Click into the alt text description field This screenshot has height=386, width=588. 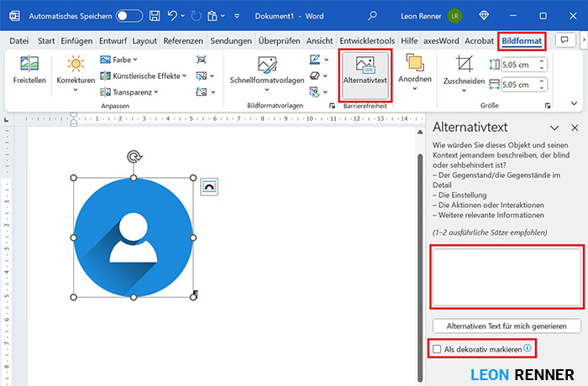(x=506, y=277)
